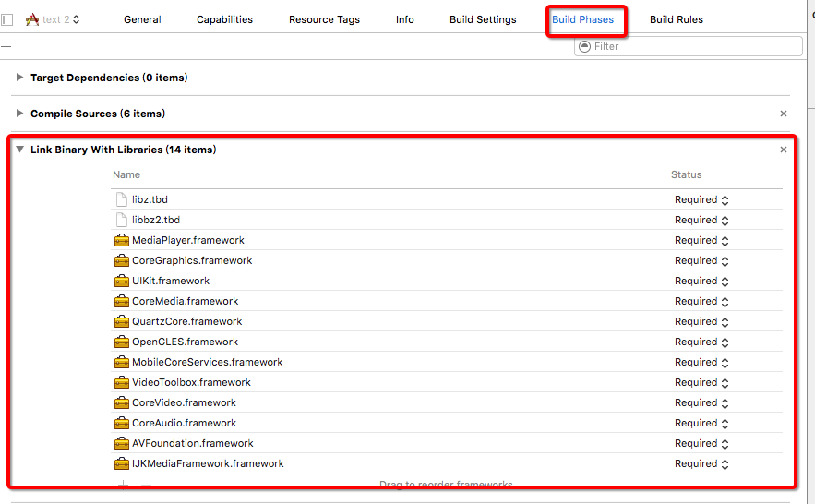Change Required status for libbz2.tbd
This screenshot has height=504, width=815.
click(701, 220)
